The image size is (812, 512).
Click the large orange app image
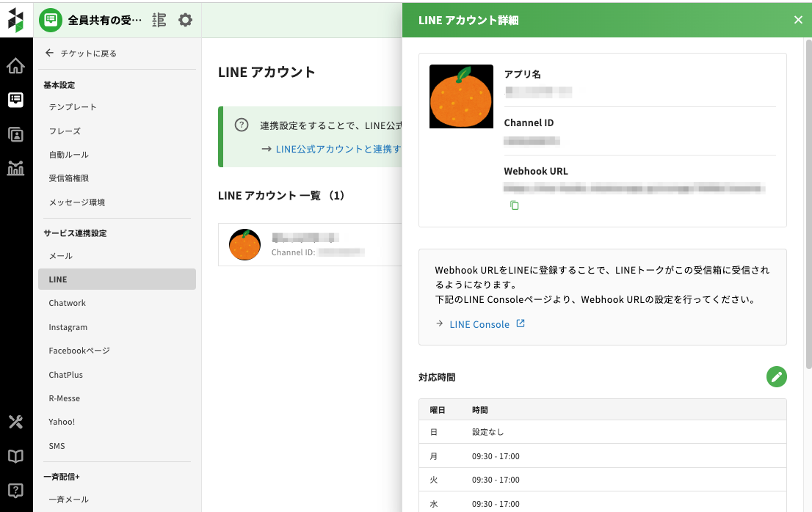461,96
